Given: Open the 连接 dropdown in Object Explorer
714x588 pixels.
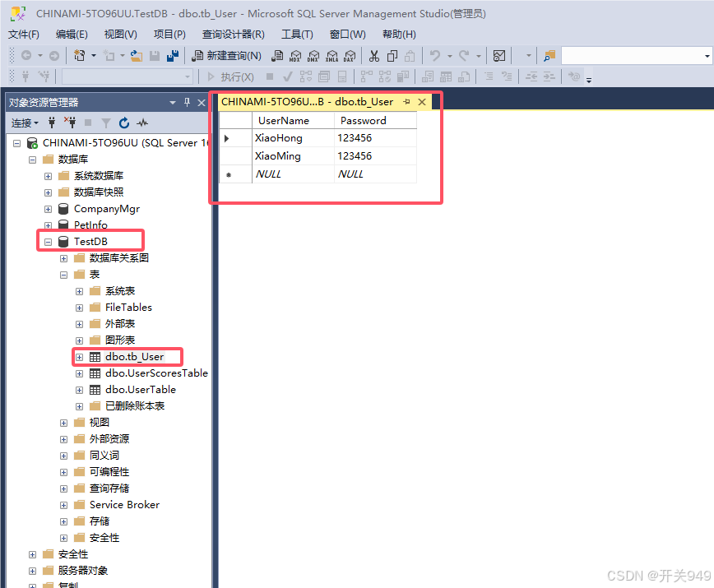Looking at the screenshot, I should [x=25, y=123].
